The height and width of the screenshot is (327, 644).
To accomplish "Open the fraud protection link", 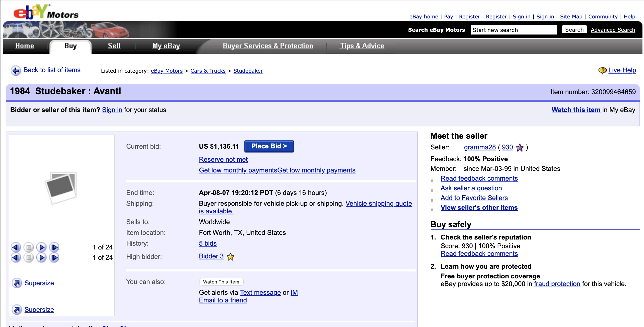I will (x=557, y=284).
